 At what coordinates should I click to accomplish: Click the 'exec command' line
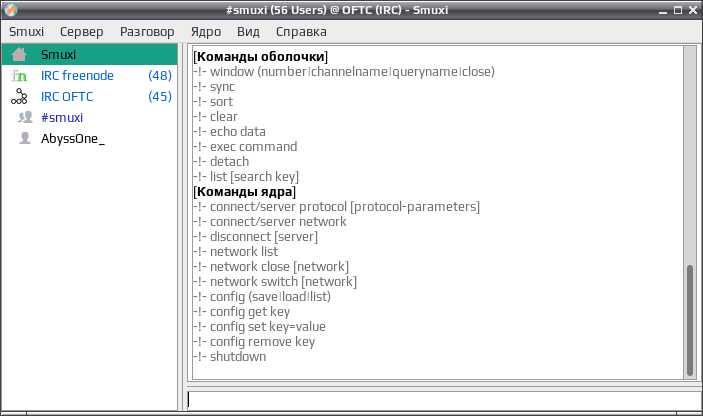245,147
